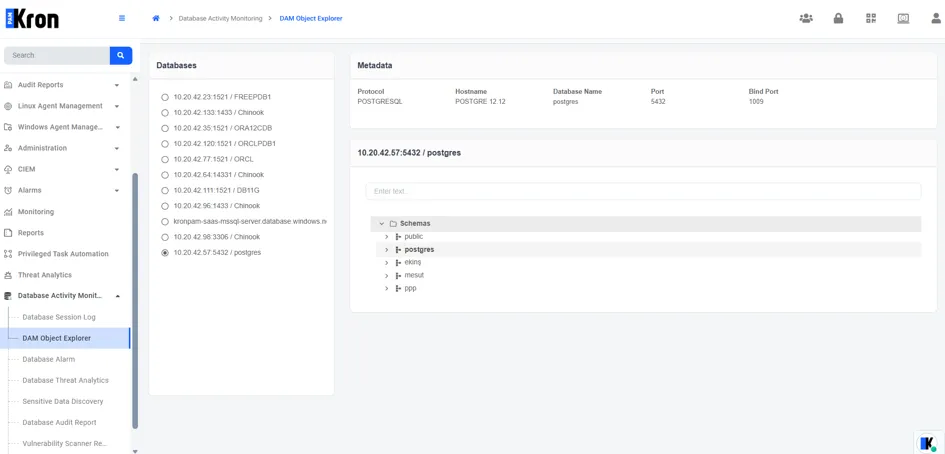
Task: Open the users group icon in header
Action: pos(806,18)
